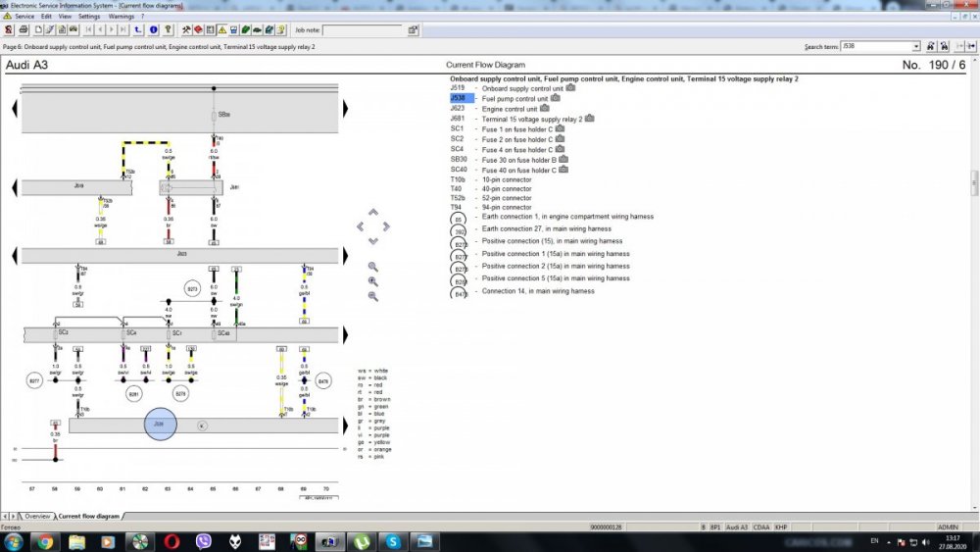Open Viber from the taskbar
The image size is (980, 552).
point(203,541)
